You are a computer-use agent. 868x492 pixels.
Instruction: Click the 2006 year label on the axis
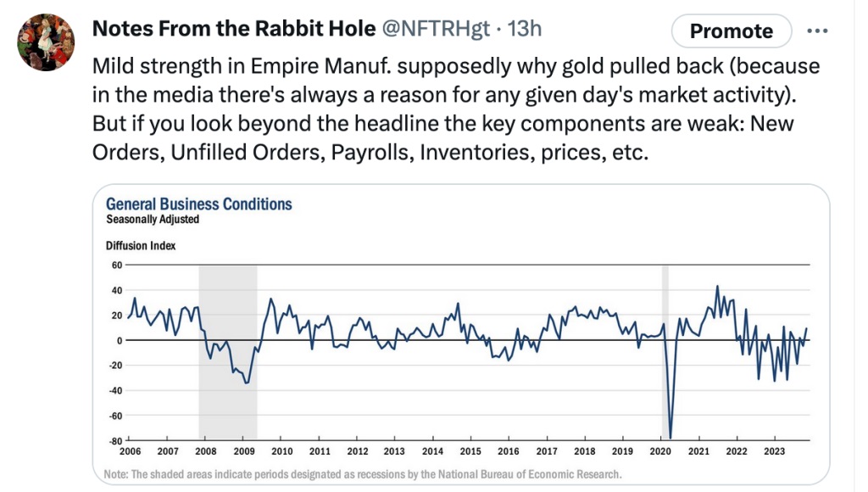131,451
